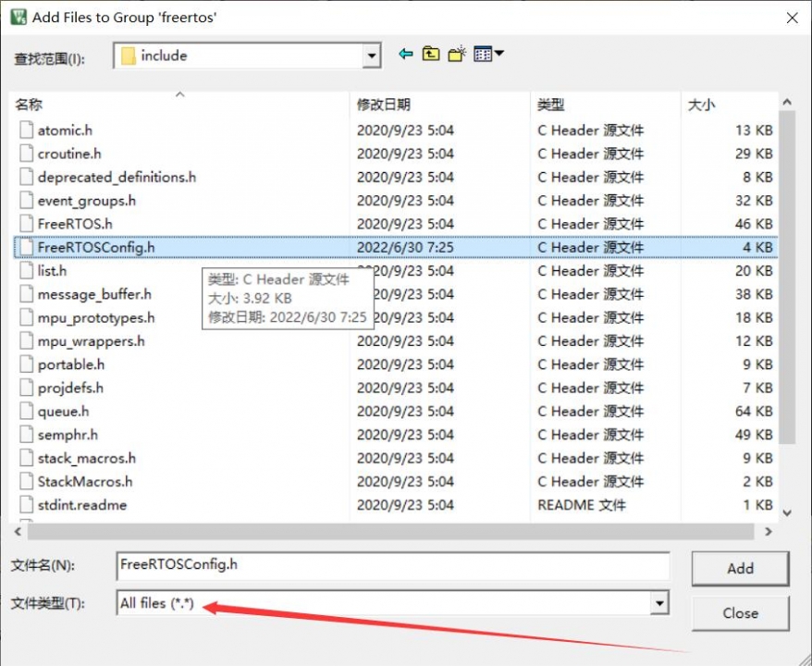This screenshot has height=666, width=812.
Task: Close the dialog with the X button
Action: (792, 18)
